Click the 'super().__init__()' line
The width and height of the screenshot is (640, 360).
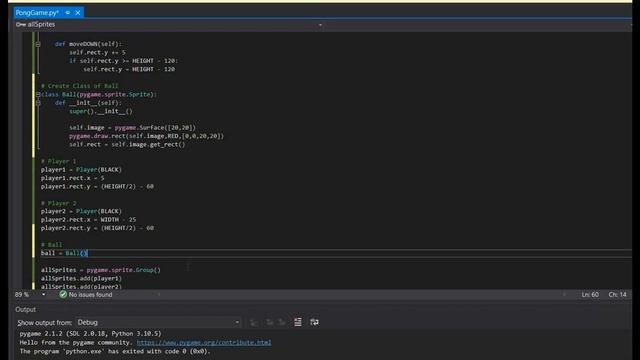tap(101, 111)
